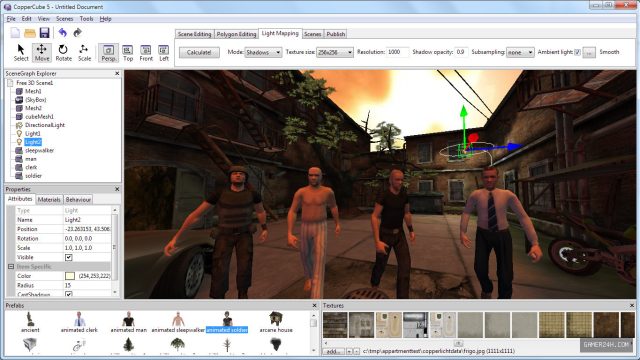Click the Radius value field
640x360 pixels.
[87, 285]
